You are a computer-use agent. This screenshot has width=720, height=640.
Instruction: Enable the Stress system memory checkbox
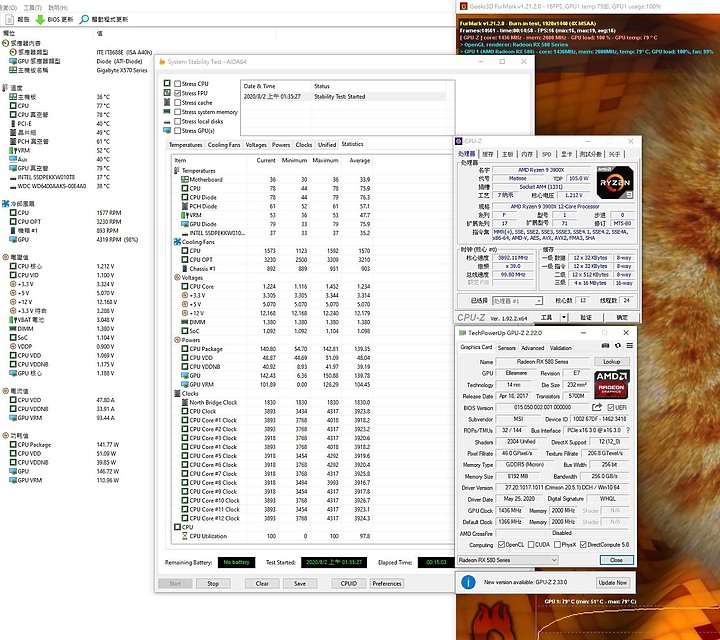(177, 112)
